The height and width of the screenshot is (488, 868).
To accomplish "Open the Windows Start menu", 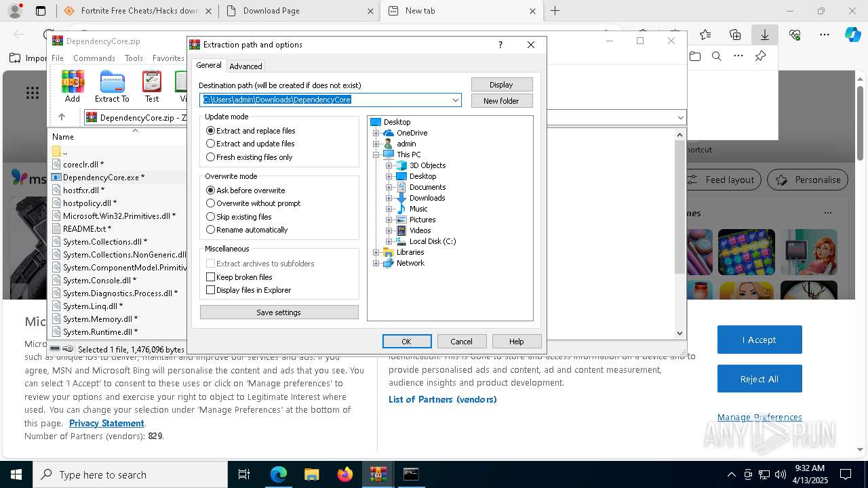I will tap(16, 474).
